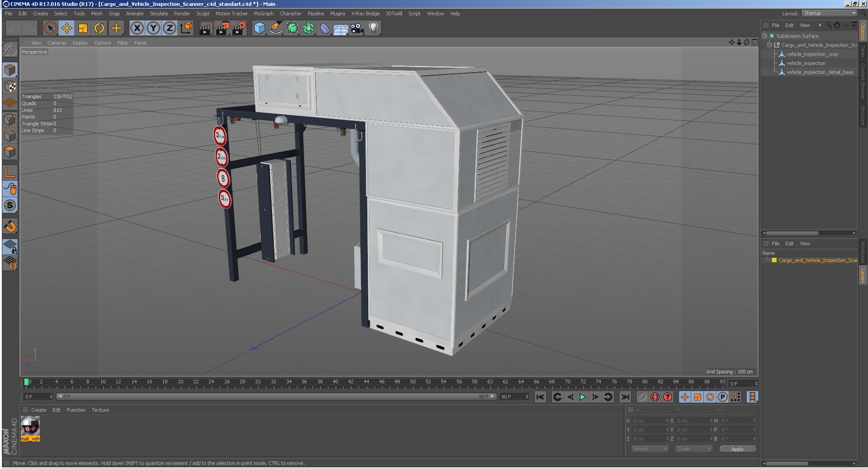Click Apply button in coordinates panel
The image size is (868, 469).
(737, 449)
